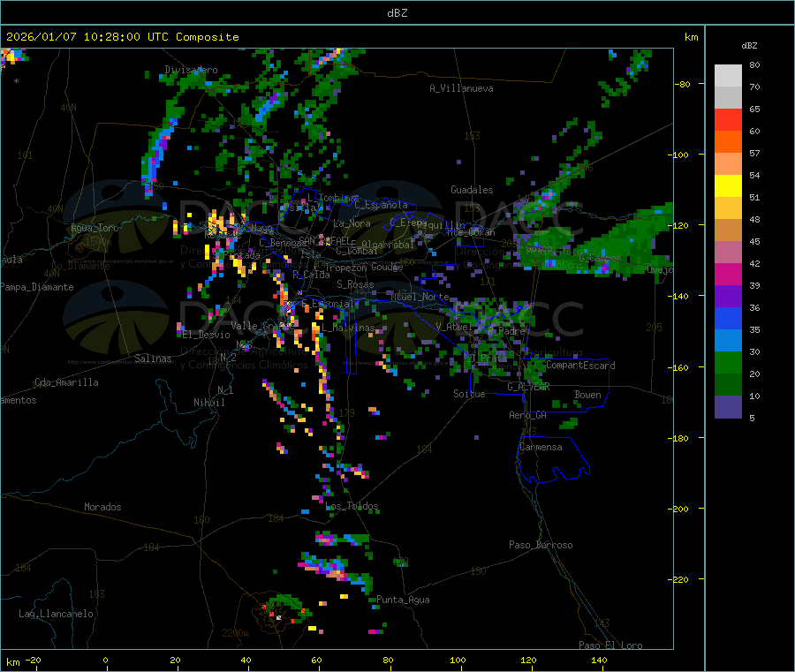The height and width of the screenshot is (672, 795).
Task: Click the 'Carmensa' map label
Action: [541, 447]
